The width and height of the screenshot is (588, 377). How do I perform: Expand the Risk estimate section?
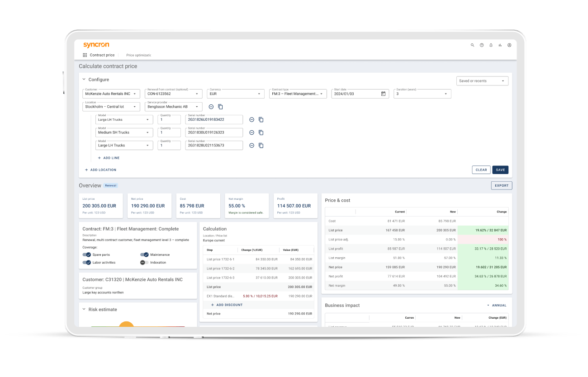point(83,309)
